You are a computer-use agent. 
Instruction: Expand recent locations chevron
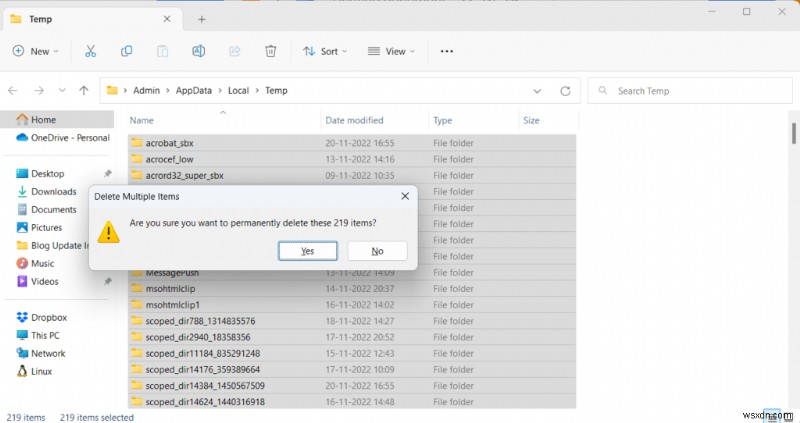pos(62,90)
